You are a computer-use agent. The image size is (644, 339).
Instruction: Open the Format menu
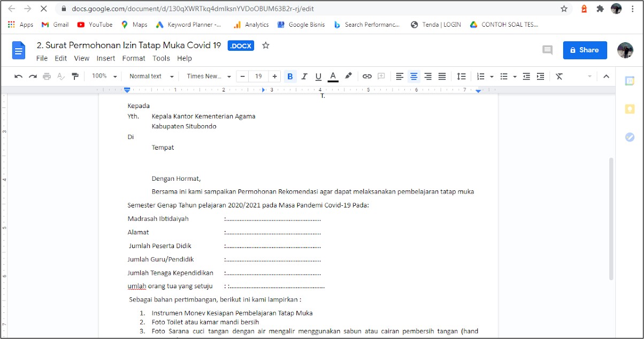coord(134,58)
